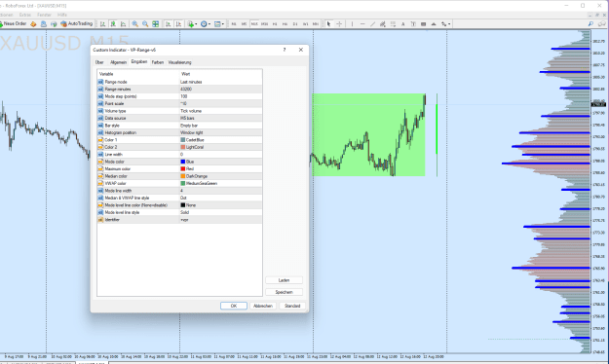Click the Wert column header
This screenshot has height=364, width=609.
coord(220,74)
